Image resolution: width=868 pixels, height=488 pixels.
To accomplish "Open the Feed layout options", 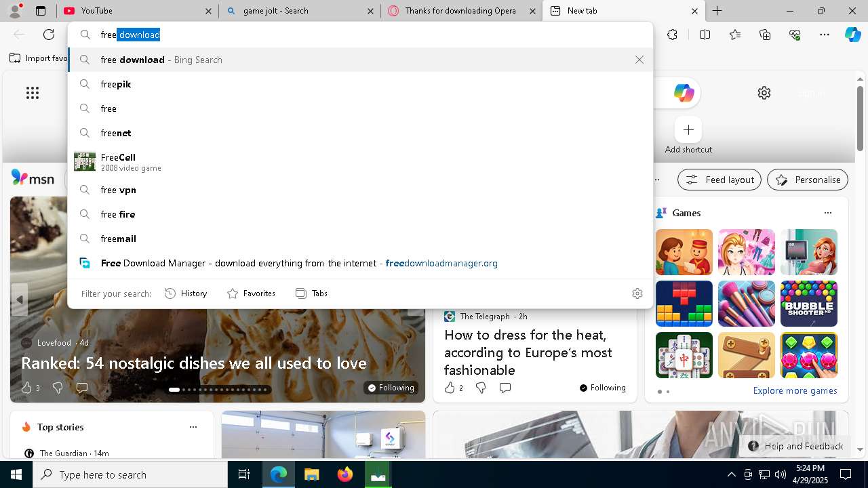I will pos(719,180).
